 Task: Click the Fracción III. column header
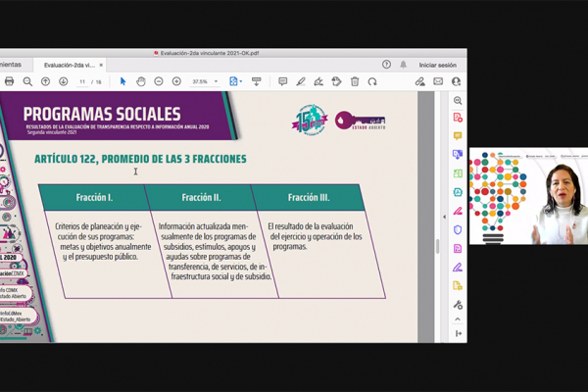[309, 197]
